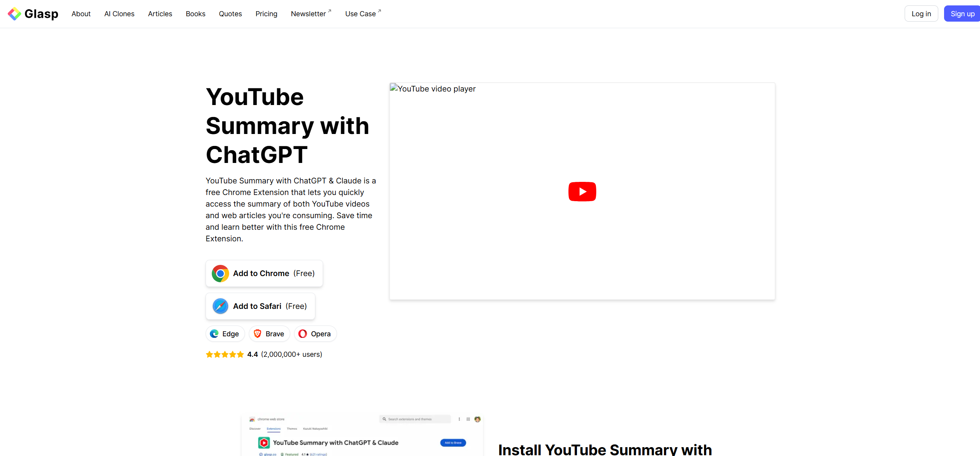Viewport: 980px width, 456px height.
Task: Click the five-star rating icons
Action: click(x=225, y=354)
